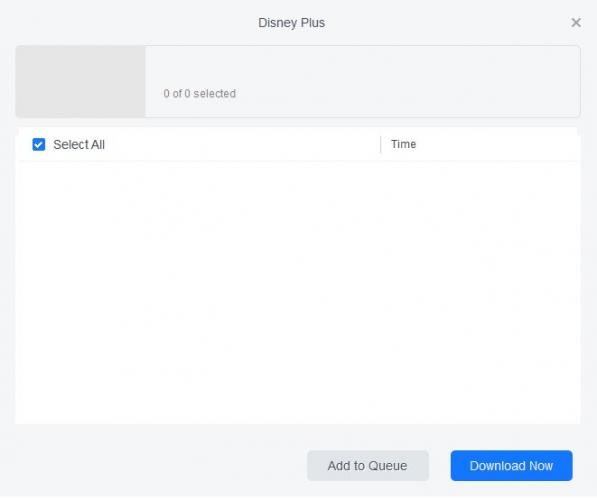Click the Select All label text

point(79,145)
